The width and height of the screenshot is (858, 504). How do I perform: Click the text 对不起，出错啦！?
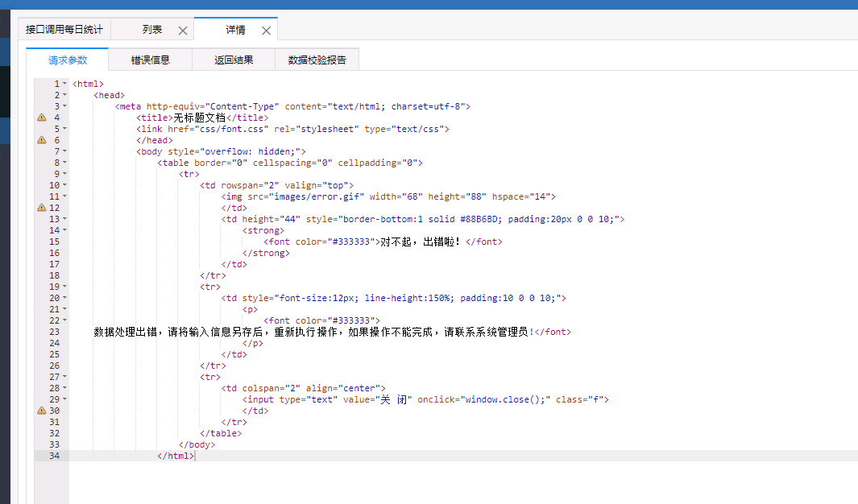(x=421, y=242)
